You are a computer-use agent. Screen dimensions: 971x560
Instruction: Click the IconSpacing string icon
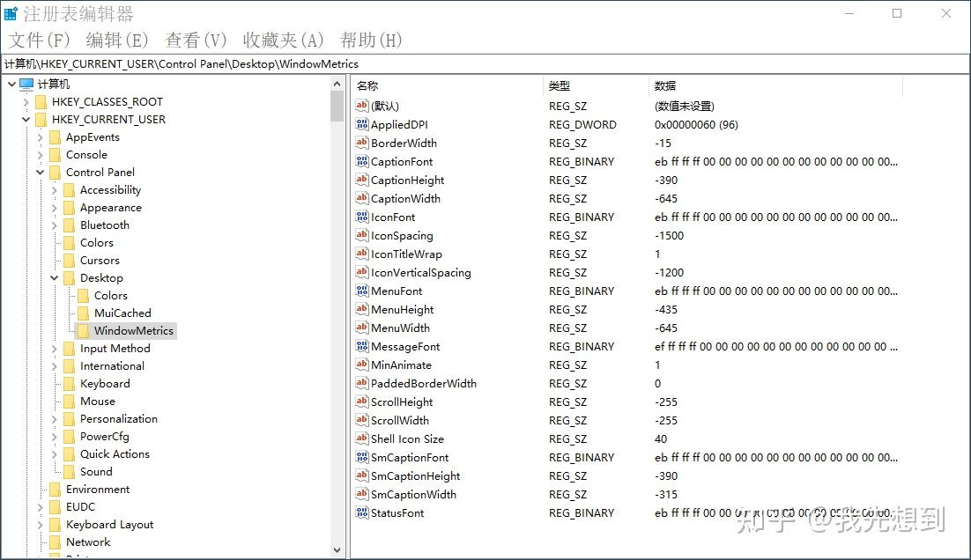tap(361, 235)
